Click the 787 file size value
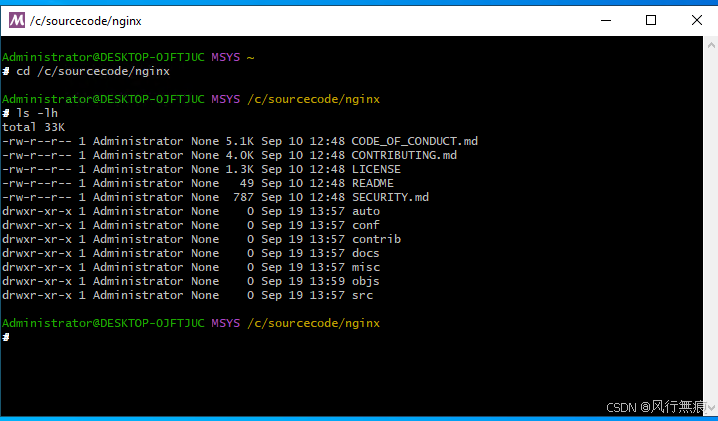The width and height of the screenshot is (718, 421). pos(243,197)
